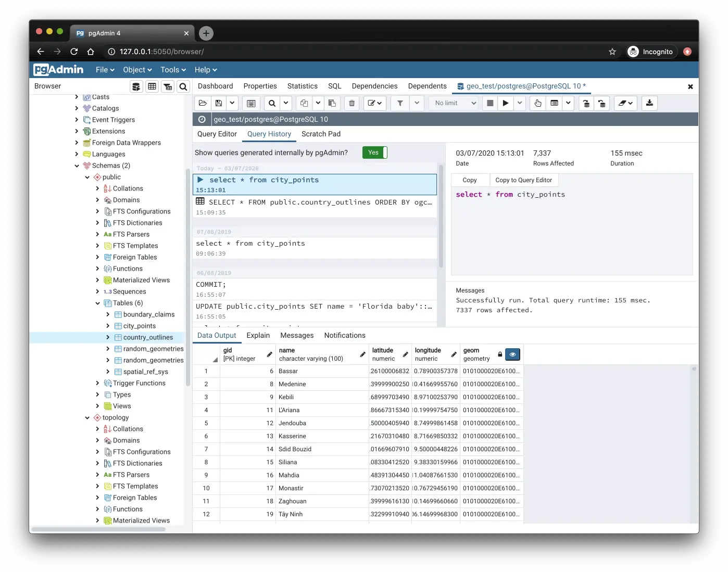Expand the city_points table node
The height and width of the screenshot is (572, 728).
click(x=108, y=326)
